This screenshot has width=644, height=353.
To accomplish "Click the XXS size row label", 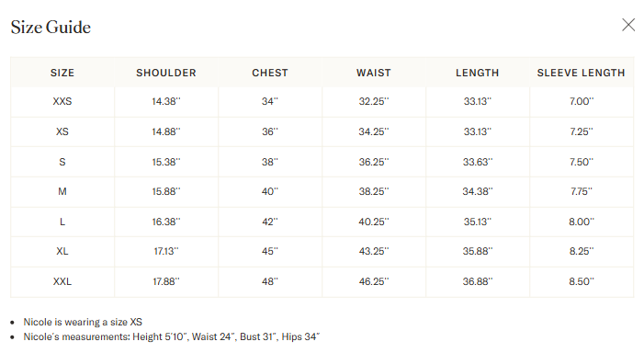I will click(62, 101).
